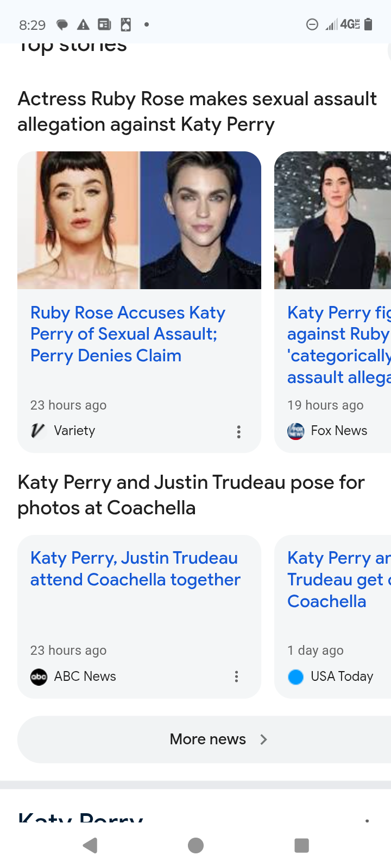Tap the Katy Perry and Ruby Rose thumbnail

139,220
